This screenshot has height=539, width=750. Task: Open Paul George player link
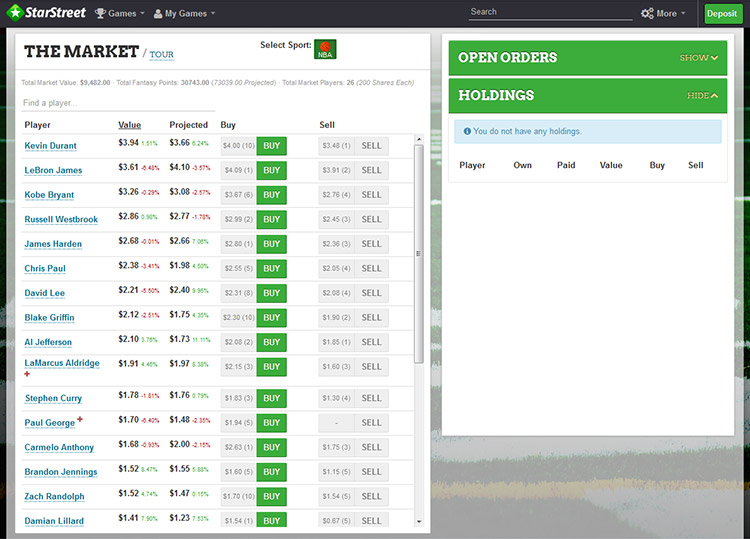(50, 423)
